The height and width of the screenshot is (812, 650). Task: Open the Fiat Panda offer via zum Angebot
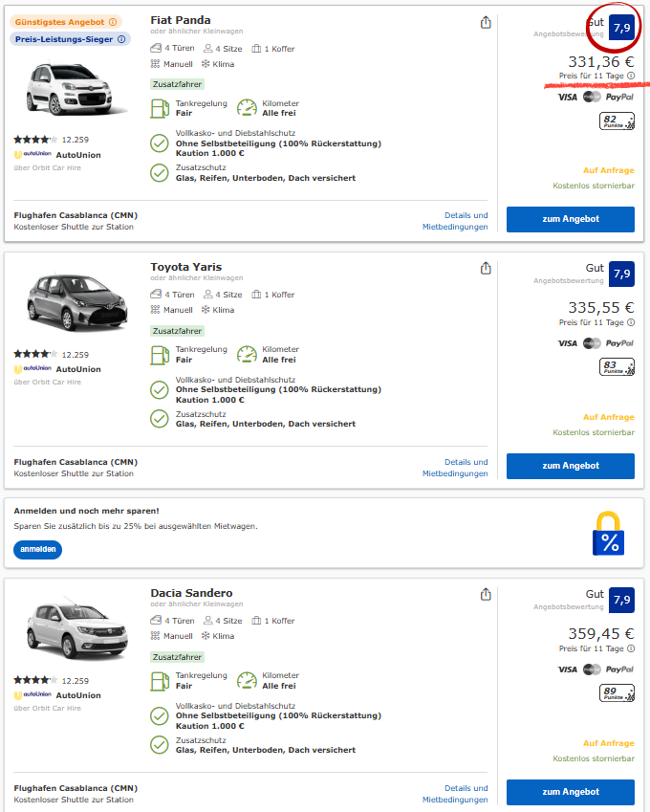tap(571, 219)
